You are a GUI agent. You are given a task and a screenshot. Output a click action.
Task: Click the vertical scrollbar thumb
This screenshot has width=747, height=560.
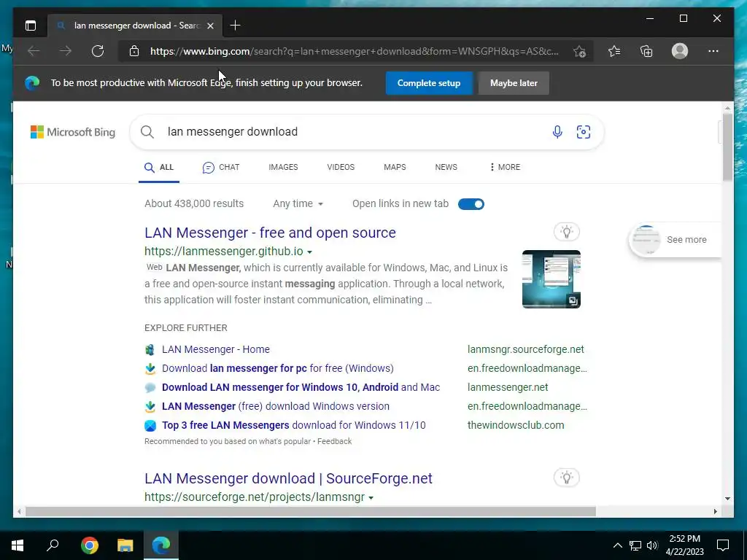(727, 147)
